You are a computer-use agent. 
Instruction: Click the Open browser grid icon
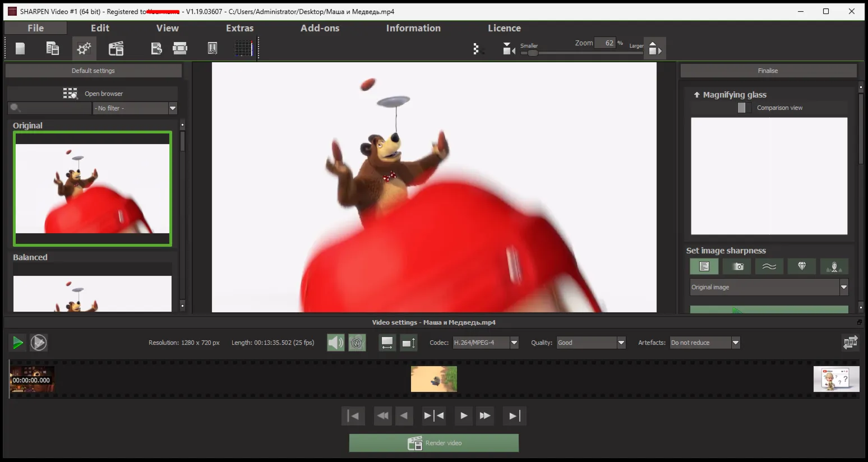click(70, 94)
